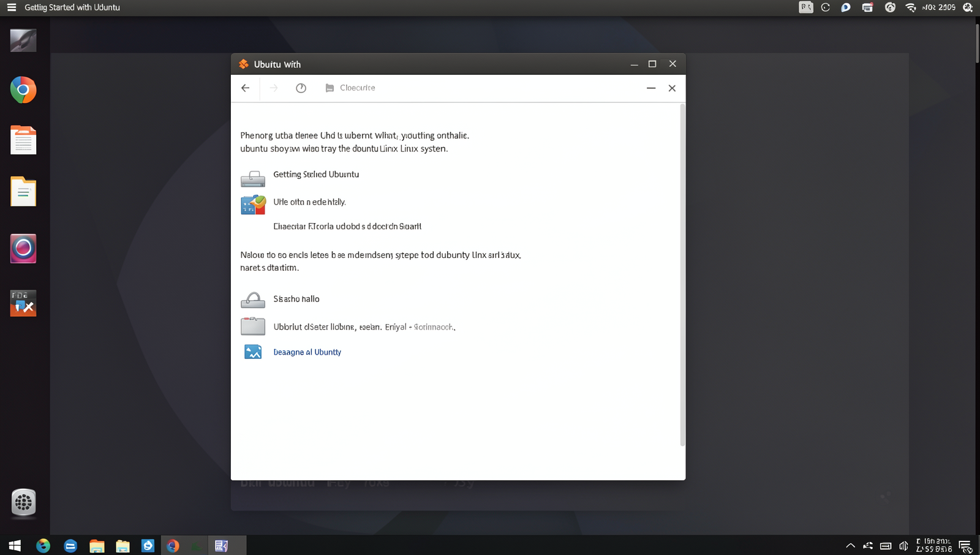Open the pink circular camera app in the dock
The image size is (980, 555).
coord(23,248)
